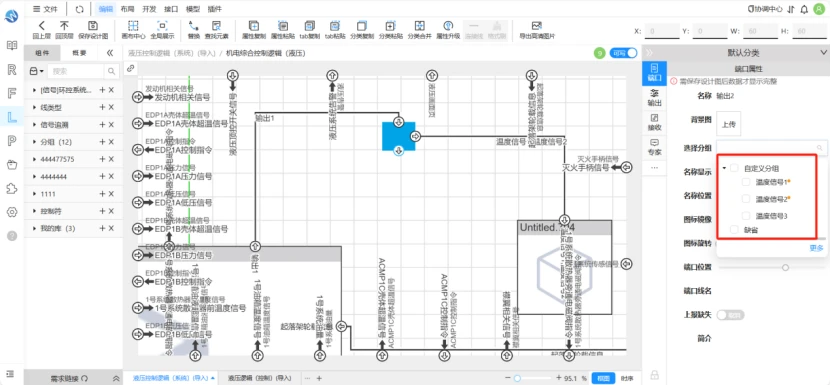Click the refresh icon beside 文件
Image resolution: width=831 pixels, height=385 pixels.
point(79,9)
